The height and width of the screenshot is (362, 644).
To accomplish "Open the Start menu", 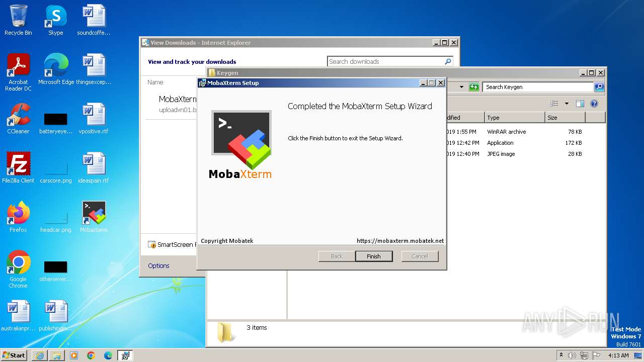I will (14, 355).
